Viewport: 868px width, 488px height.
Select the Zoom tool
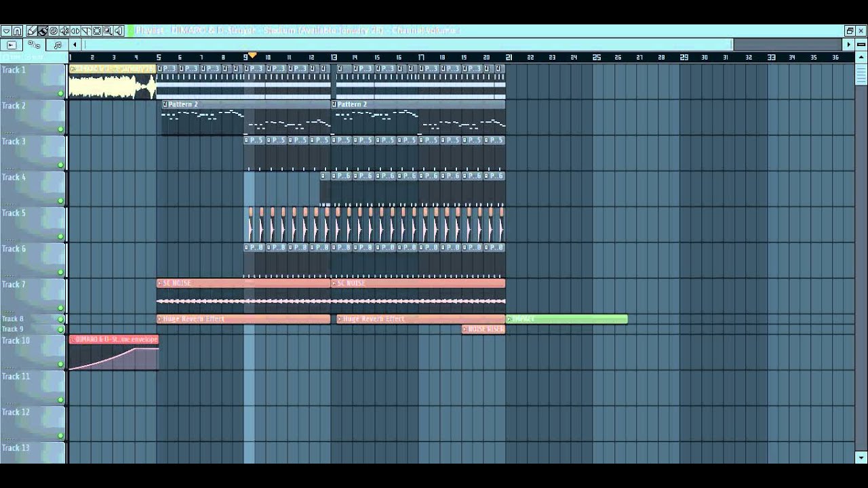coord(108,31)
